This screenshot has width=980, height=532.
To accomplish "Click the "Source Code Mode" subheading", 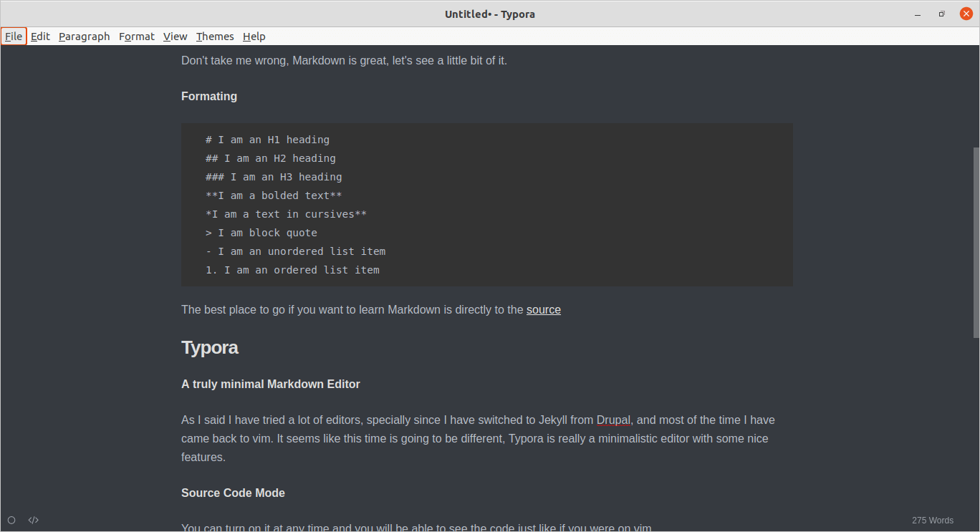I will (233, 493).
